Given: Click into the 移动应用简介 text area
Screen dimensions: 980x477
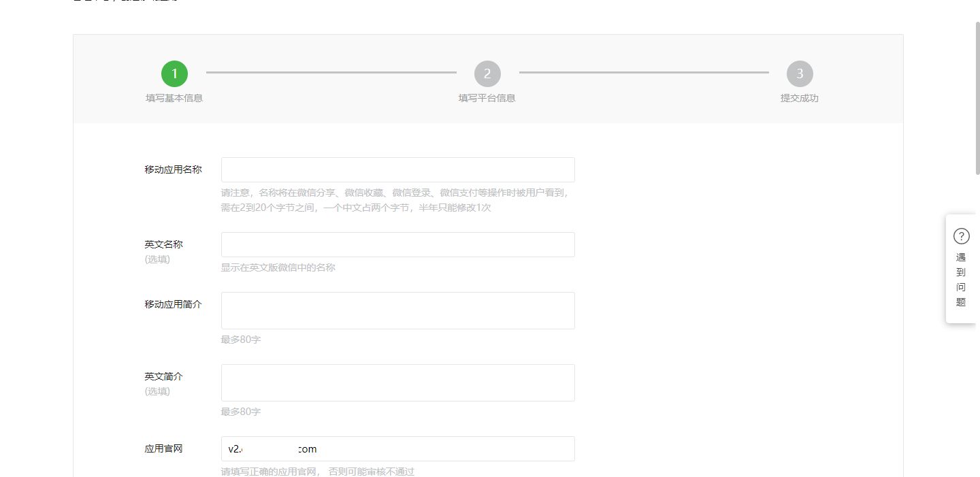Looking at the screenshot, I should tap(397, 310).
